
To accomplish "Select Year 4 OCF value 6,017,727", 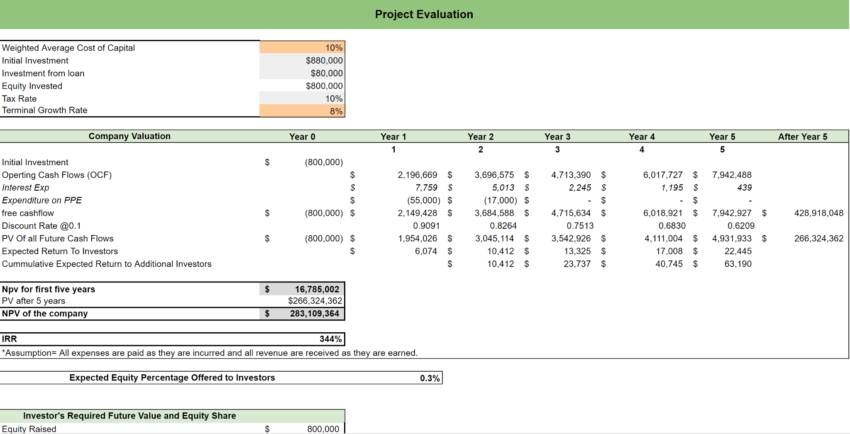I will pos(663,175).
